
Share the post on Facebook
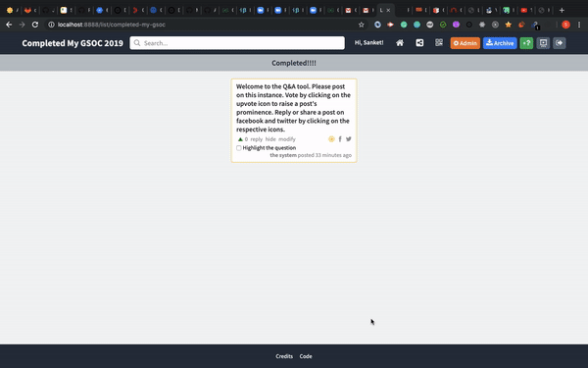340,139
